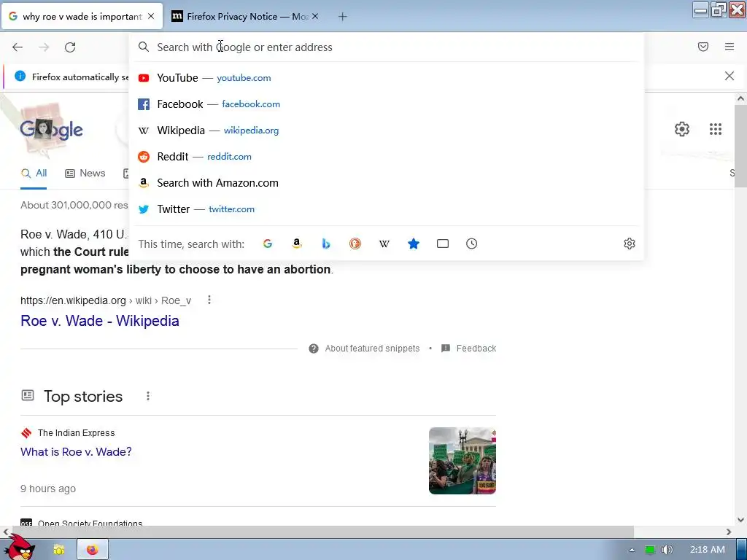Screen dimensions: 747x560
Task: Click the Firefox taskbar button
Action: tap(93, 550)
